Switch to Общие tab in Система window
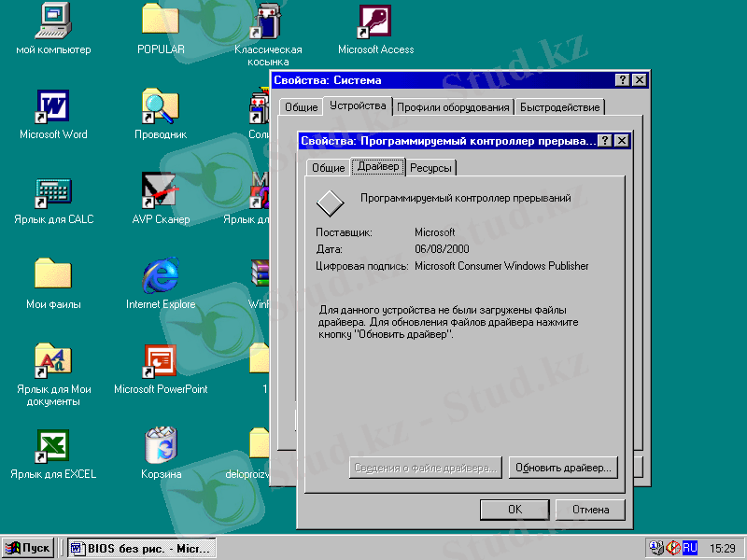This screenshot has width=747, height=560. 301,107
